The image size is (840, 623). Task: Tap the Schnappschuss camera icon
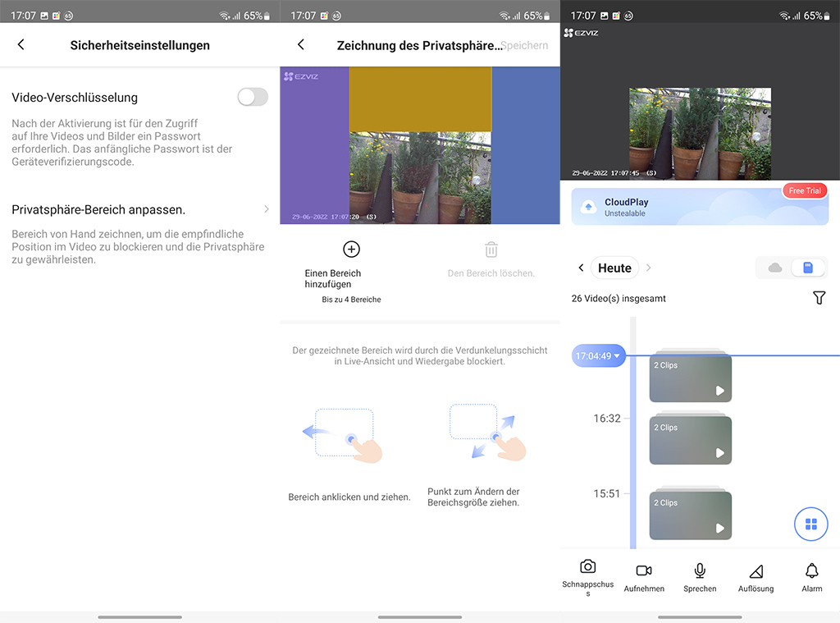click(587, 567)
